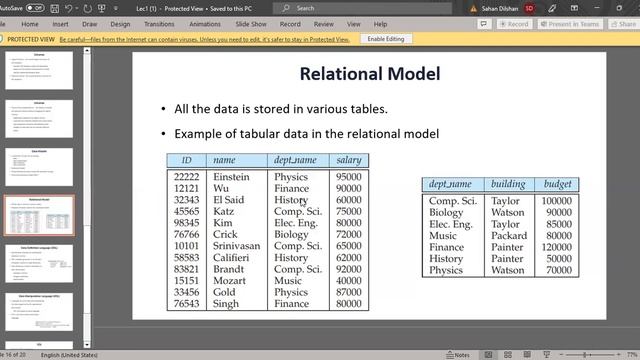Click the Record button on ribbon right
The height and width of the screenshot is (360, 640).
[514, 24]
